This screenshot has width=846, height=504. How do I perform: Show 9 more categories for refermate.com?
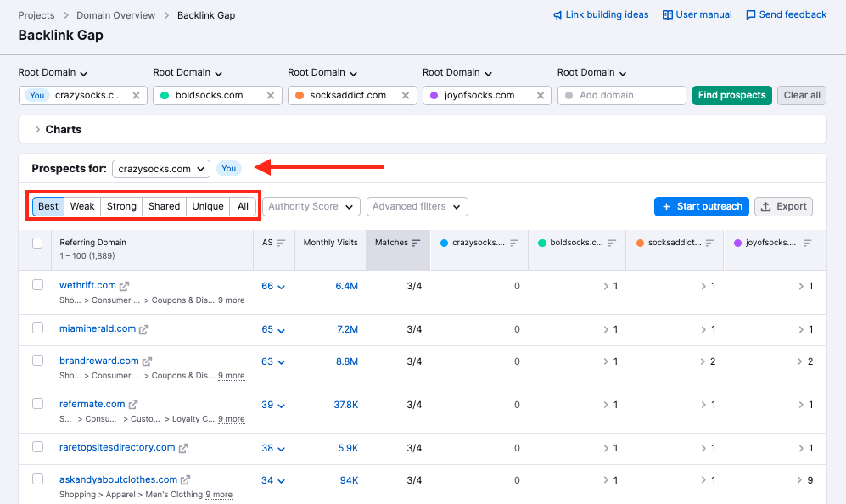[232, 419]
